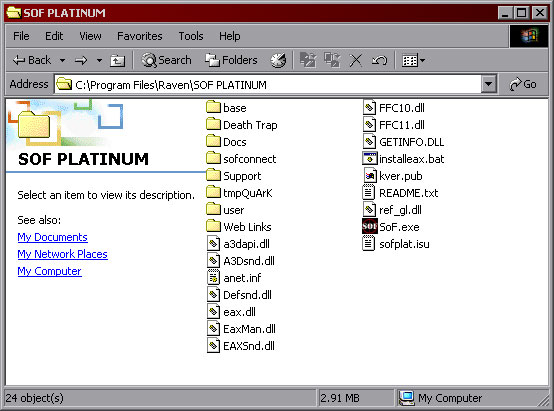Open the Favorites menu

(x=140, y=36)
